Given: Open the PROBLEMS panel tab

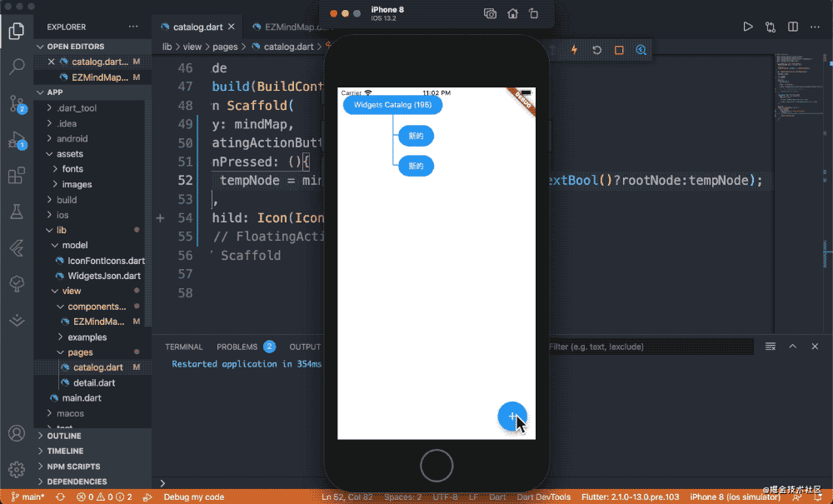Looking at the screenshot, I should [246, 347].
